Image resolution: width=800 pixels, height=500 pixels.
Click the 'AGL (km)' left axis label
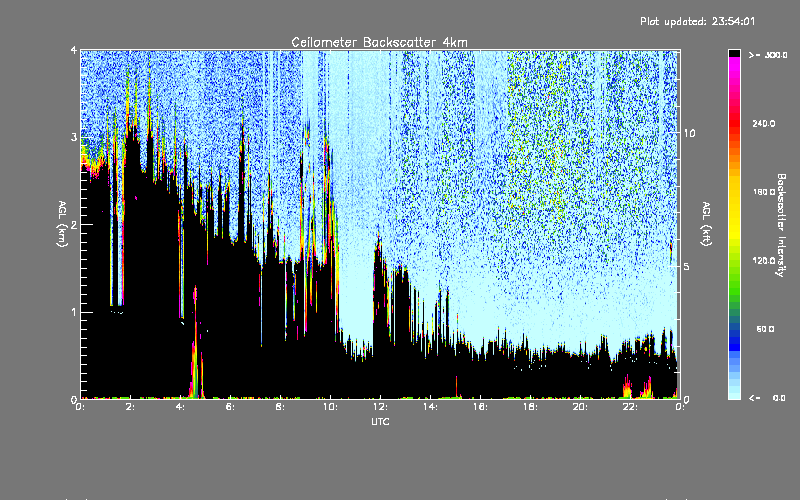(x=62, y=224)
